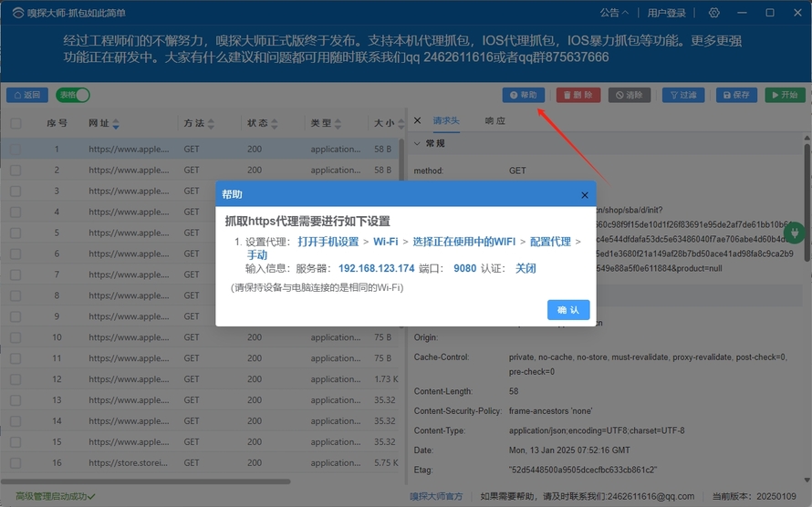Expand the 公告 announcement dropdown
812x507 pixels.
614,13
